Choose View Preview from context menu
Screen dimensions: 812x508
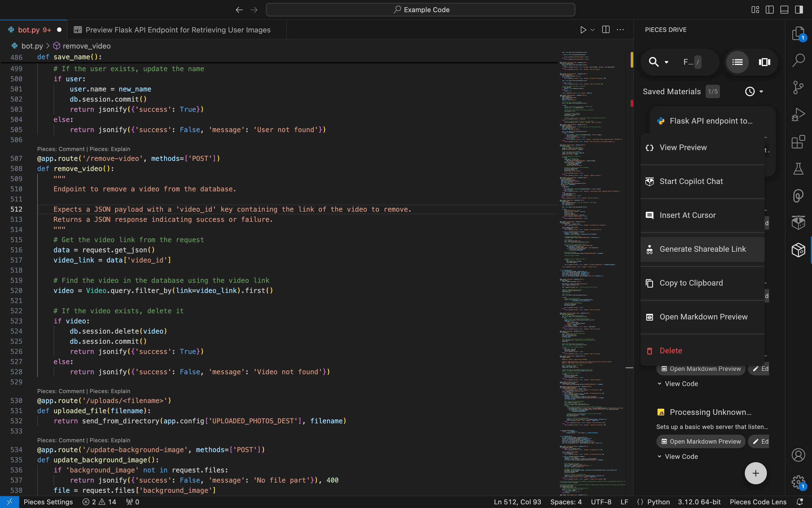702,148
